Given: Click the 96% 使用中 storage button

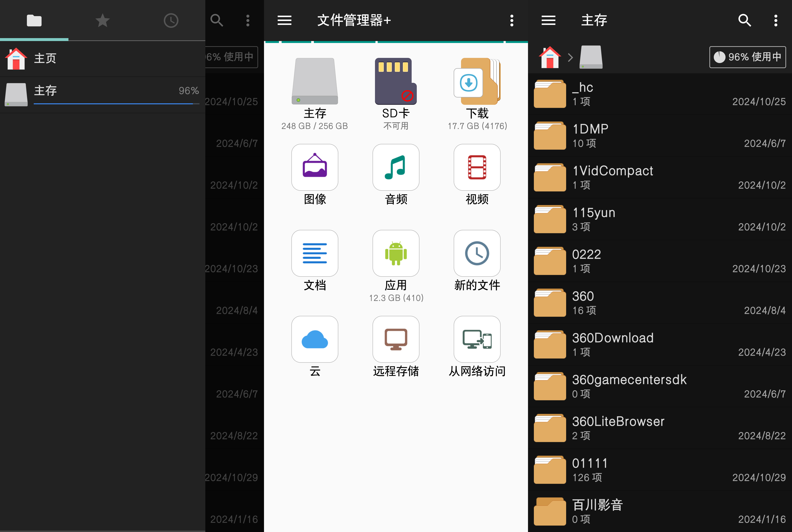Looking at the screenshot, I should coord(747,57).
